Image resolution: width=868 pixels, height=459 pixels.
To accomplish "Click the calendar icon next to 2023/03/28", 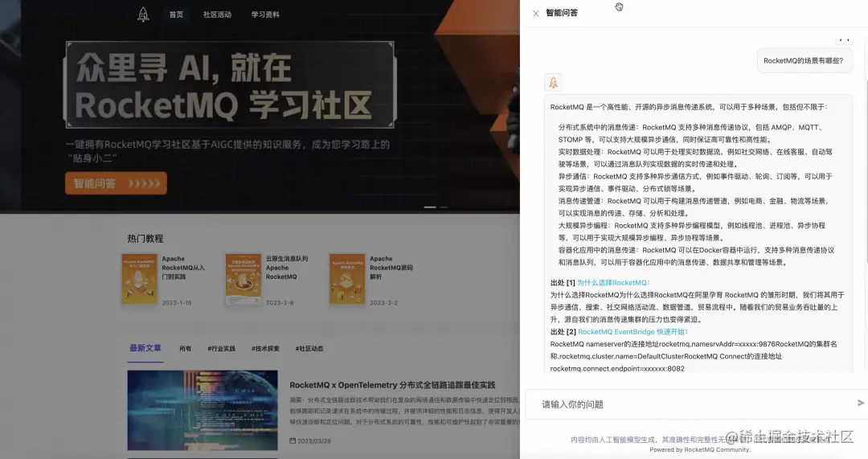I will point(293,441).
